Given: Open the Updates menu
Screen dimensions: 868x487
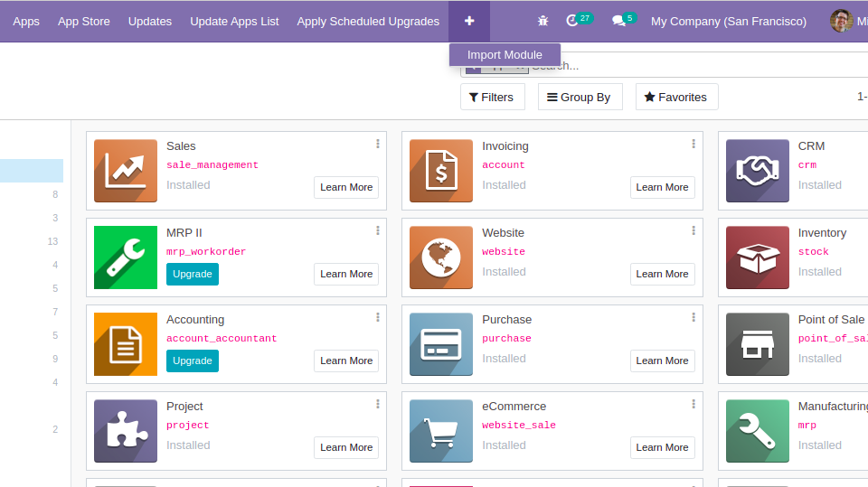Looking at the screenshot, I should tap(150, 21).
